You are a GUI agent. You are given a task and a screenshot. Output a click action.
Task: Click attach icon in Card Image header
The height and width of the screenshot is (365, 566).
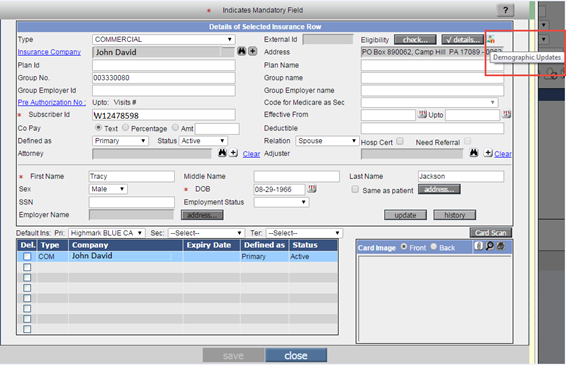tap(479, 246)
